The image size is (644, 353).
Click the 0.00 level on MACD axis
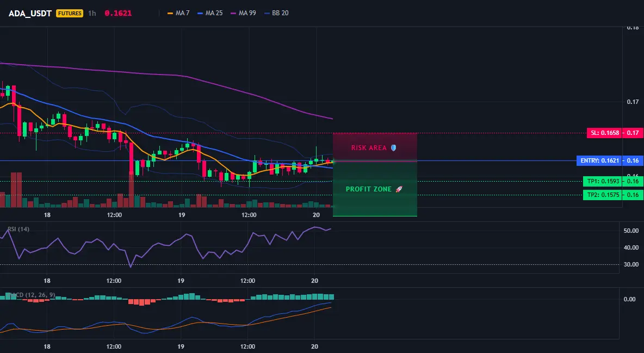tap(630, 299)
